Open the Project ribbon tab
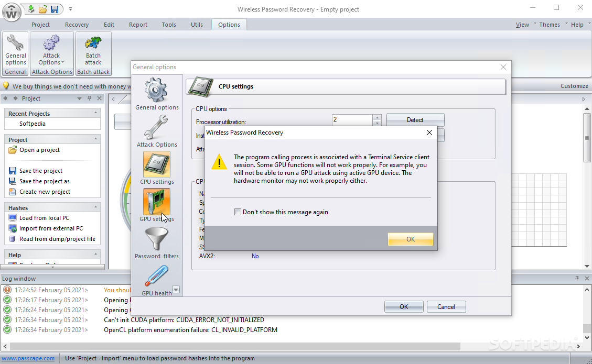 tap(40, 25)
